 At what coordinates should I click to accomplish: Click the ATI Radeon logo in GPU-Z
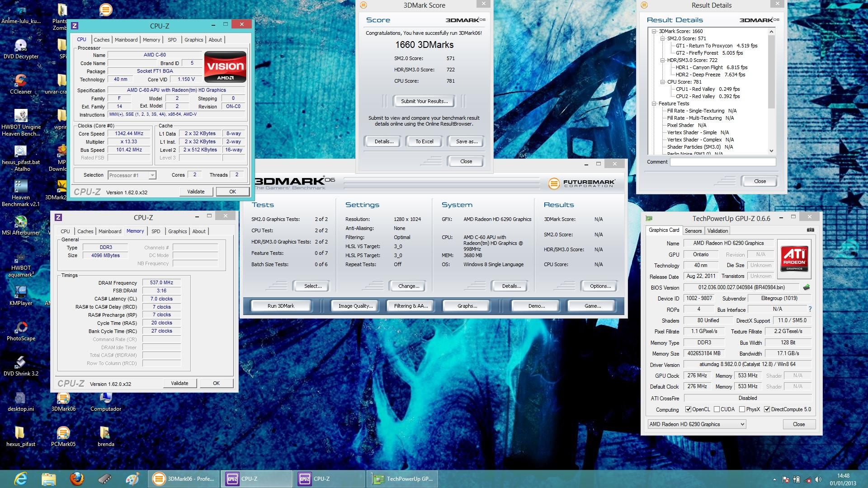click(794, 259)
